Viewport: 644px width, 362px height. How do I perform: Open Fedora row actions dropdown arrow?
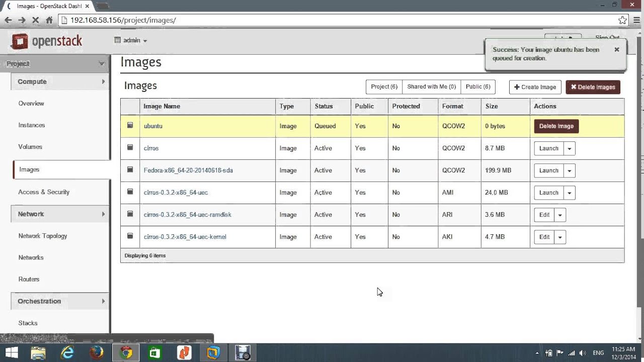tap(569, 170)
